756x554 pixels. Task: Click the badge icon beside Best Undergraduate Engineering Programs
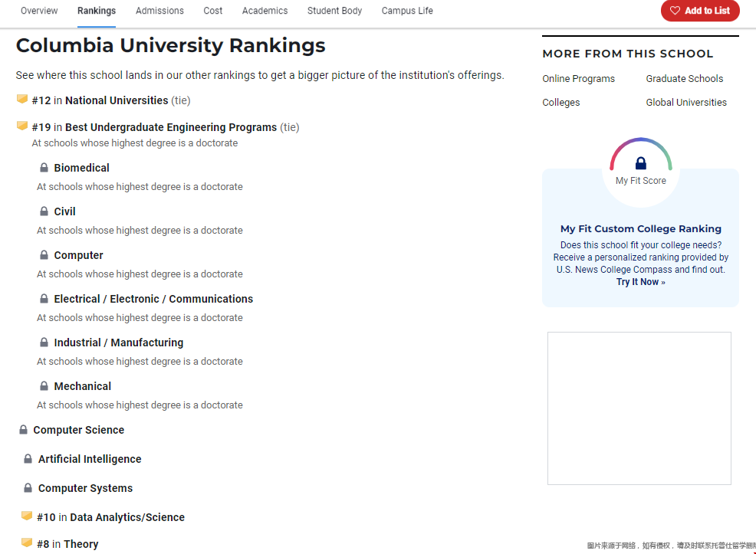coord(22,126)
